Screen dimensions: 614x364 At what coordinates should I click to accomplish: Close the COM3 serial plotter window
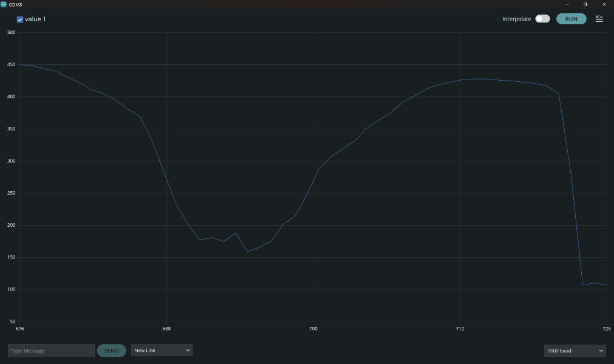click(604, 4)
